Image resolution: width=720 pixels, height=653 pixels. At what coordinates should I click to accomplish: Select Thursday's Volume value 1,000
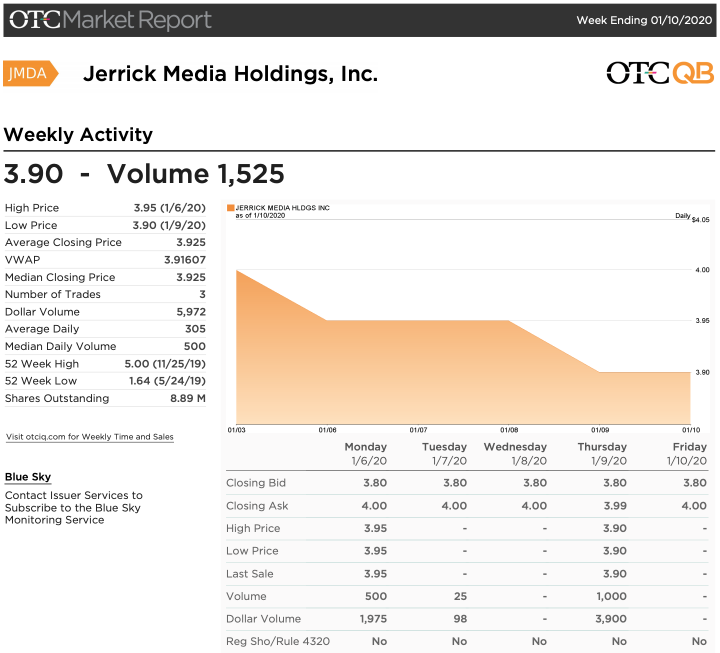[x=612, y=596]
